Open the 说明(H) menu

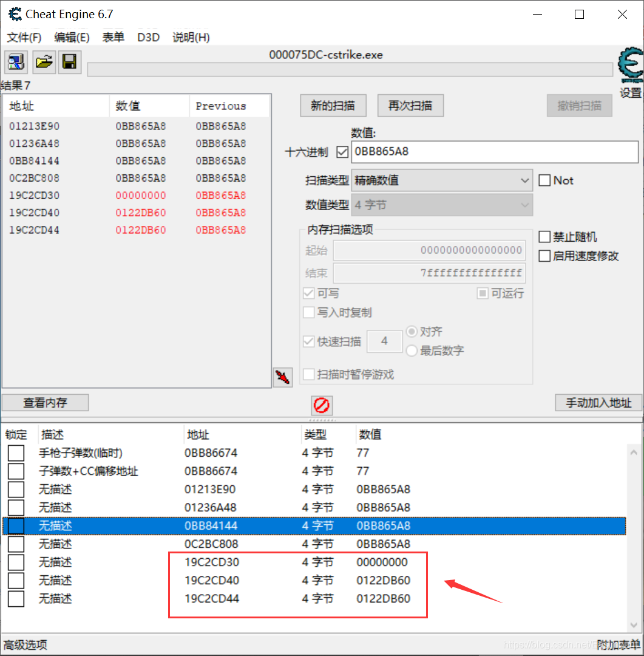(191, 38)
